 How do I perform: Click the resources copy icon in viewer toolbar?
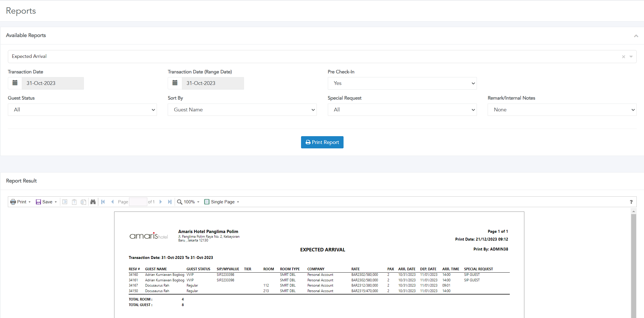tap(84, 202)
